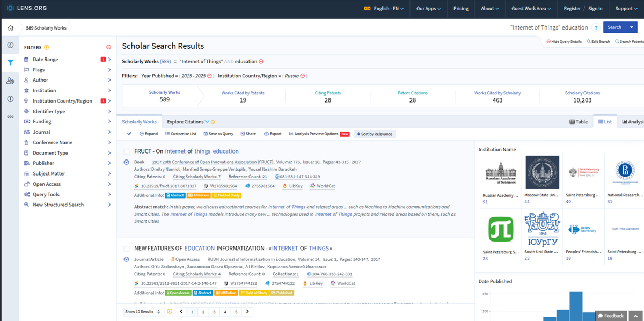Collapse sidebar with the back arrow icon
The height and width of the screenshot is (321, 644).
click(x=10, y=45)
